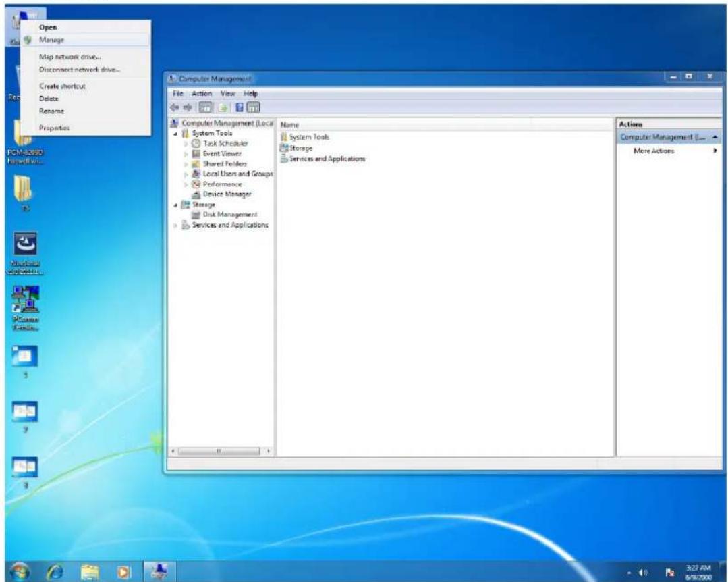
Task: Click the tree pane scrollbar right arrow
Action: (269, 451)
